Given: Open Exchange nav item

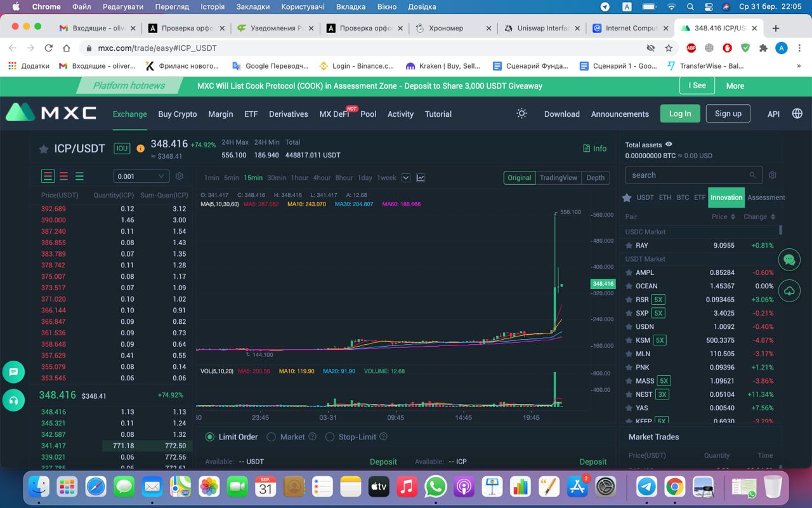Looking at the screenshot, I should (x=130, y=114).
